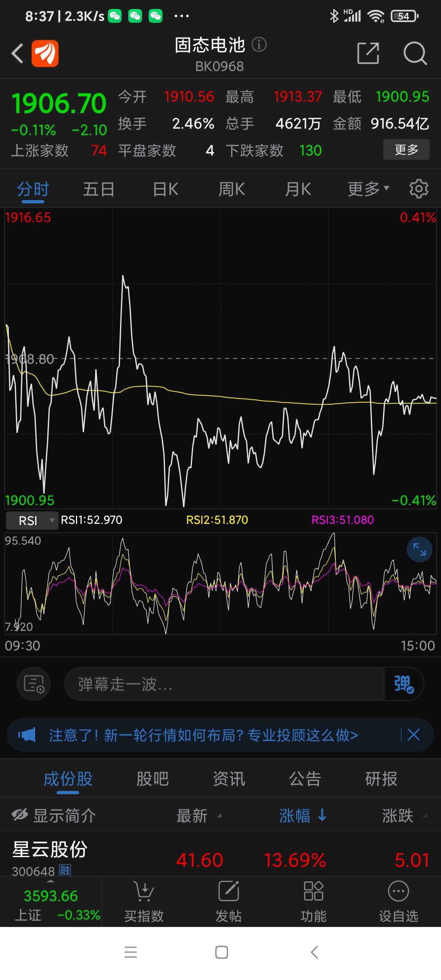The width and height of the screenshot is (441, 980).
Task: Switch to 日K chart tab
Action: click(165, 189)
